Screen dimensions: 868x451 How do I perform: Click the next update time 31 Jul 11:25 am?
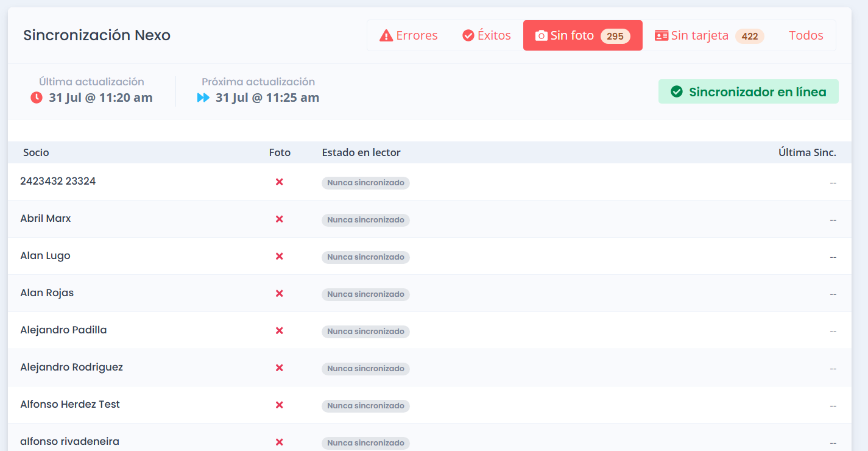coord(267,98)
